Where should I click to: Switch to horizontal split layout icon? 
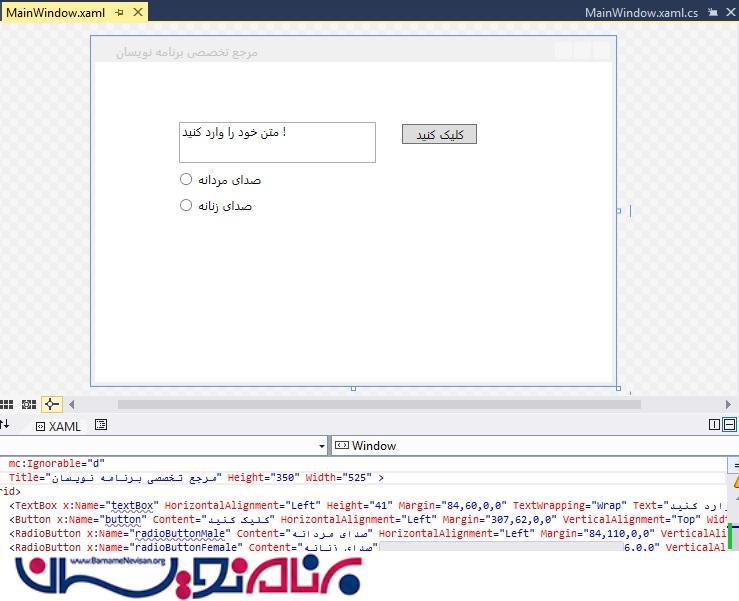pos(729,425)
